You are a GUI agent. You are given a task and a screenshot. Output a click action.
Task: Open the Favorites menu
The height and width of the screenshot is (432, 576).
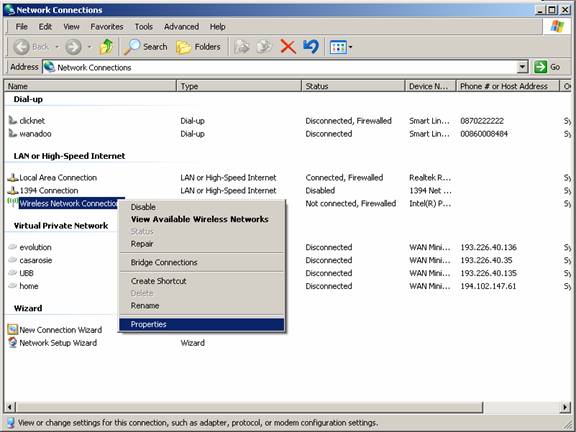107,26
